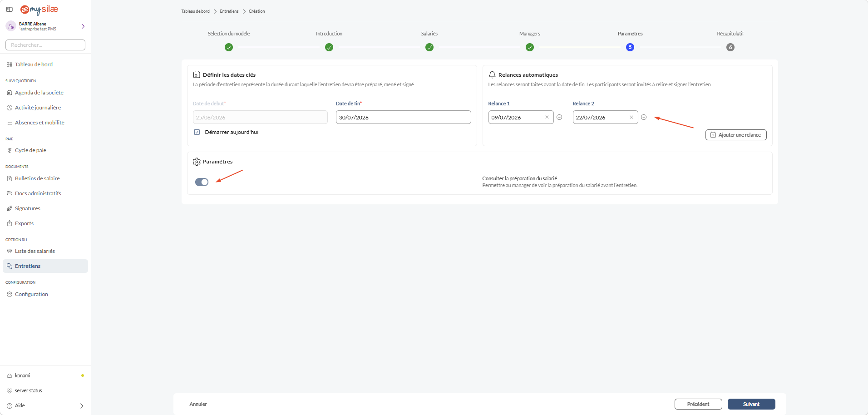Uncheck Démarrer aujourd'hui checkbox
Image resolution: width=868 pixels, height=415 pixels.
coord(197,132)
